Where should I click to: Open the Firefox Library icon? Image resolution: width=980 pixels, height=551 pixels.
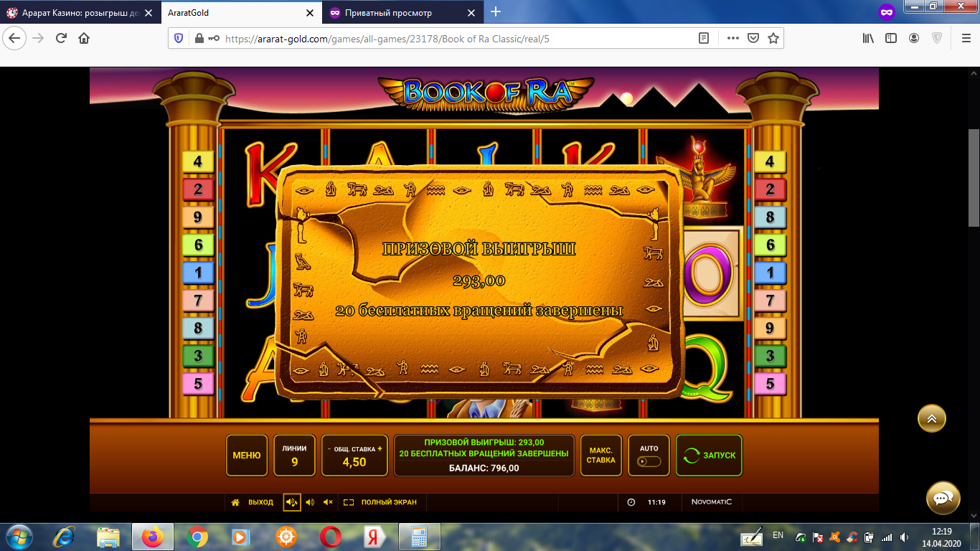coord(868,38)
